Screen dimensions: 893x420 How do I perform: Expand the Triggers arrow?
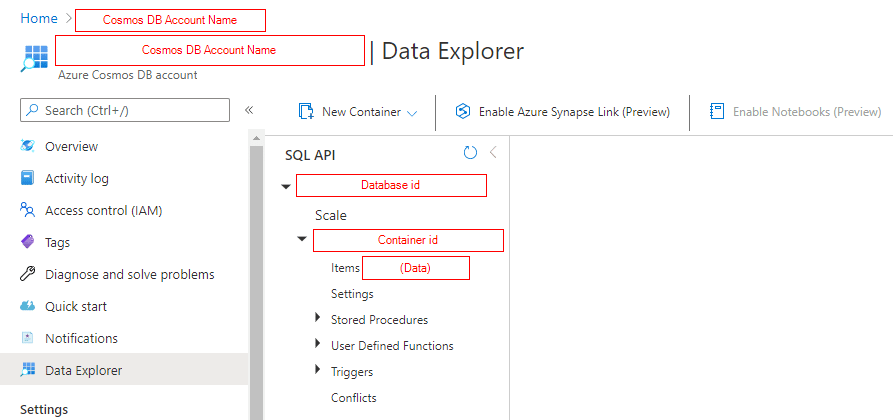[318, 370]
